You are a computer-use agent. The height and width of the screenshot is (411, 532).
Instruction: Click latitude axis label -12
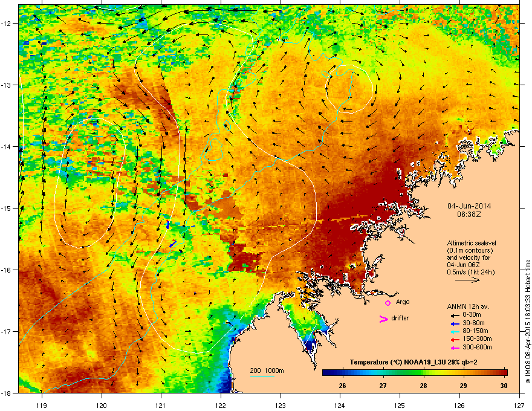[6, 24]
